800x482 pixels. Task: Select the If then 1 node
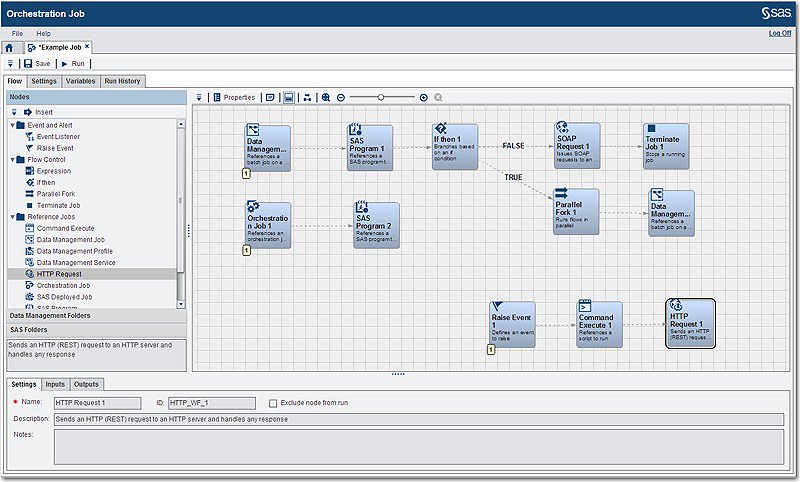pyautogui.click(x=455, y=146)
